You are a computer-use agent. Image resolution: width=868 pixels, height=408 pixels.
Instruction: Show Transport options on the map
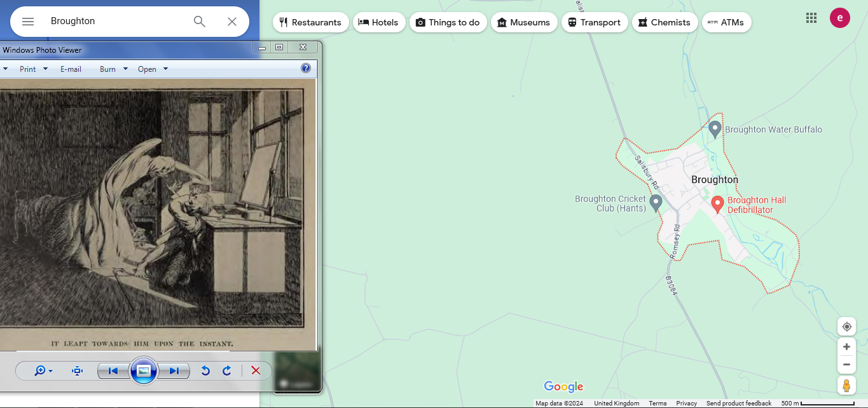[x=595, y=22]
